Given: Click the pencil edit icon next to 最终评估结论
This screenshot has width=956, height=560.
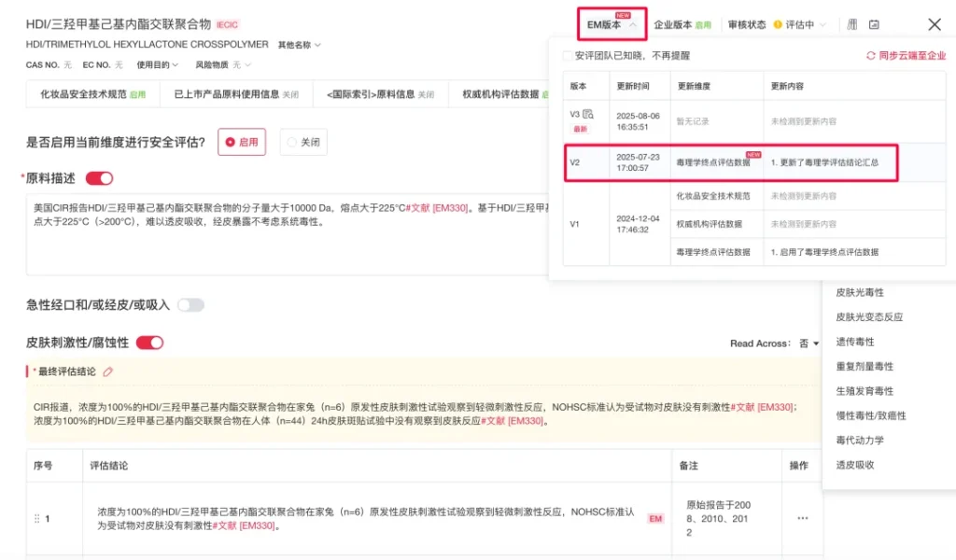Looking at the screenshot, I should coord(107,371).
